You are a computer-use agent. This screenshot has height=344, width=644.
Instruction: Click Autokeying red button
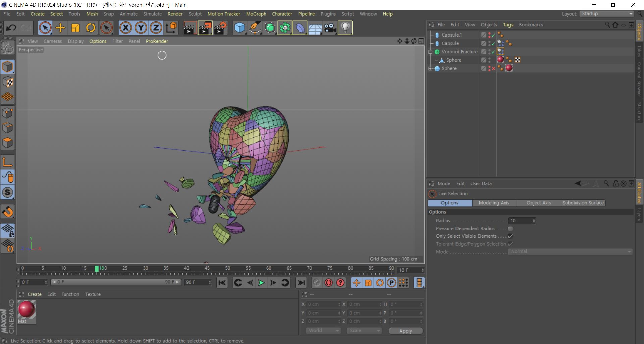[329, 283]
